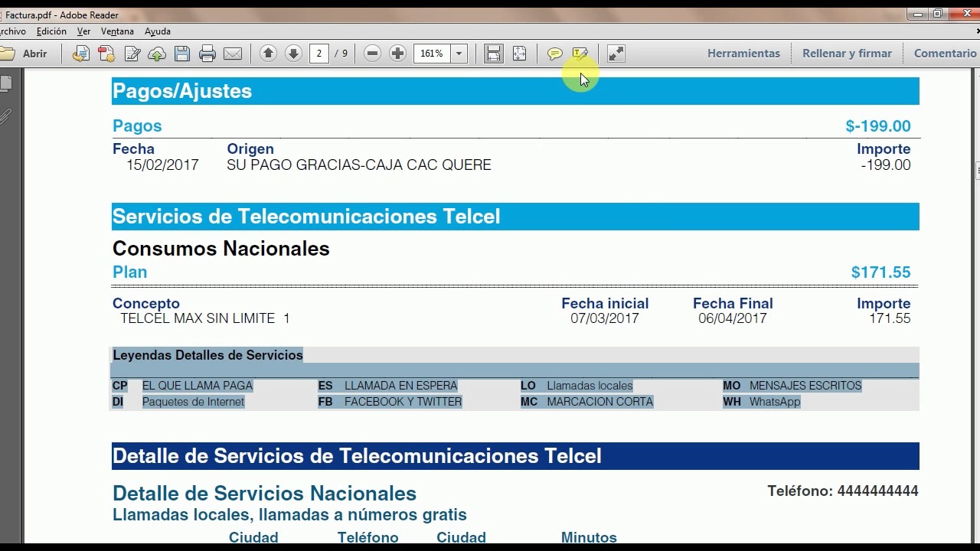Save the file with the floppy icon
Image resolution: width=980 pixels, height=551 pixels.
(x=182, y=54)
